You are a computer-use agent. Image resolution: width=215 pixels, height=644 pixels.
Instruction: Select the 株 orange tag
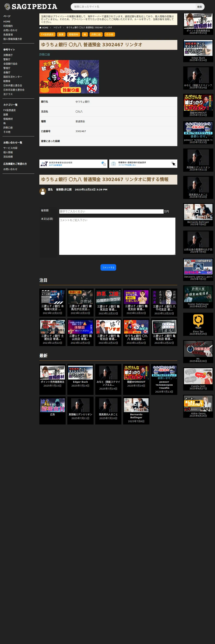coord(85,34)
